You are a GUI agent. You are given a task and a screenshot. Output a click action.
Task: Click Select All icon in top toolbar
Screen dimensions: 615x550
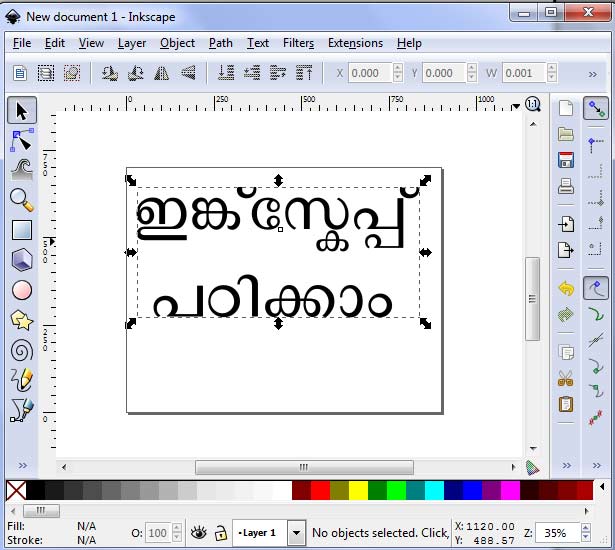pyautogui.click(x=20, y=73)
